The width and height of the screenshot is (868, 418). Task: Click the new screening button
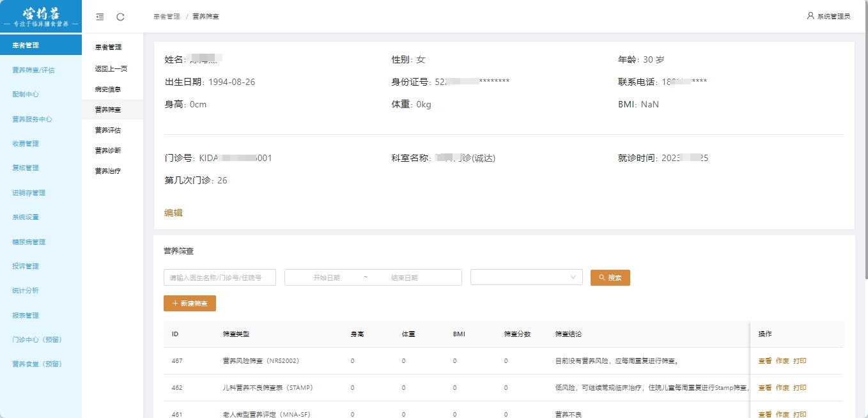190,303
